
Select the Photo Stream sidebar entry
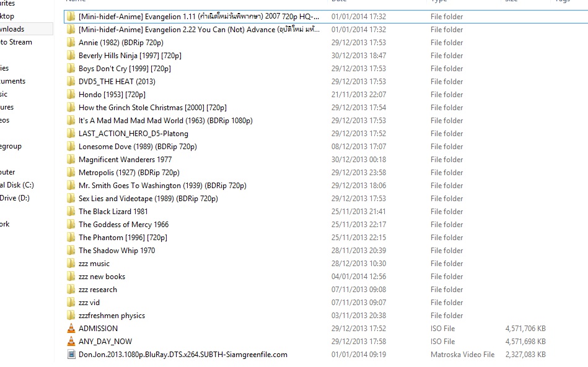15,42
